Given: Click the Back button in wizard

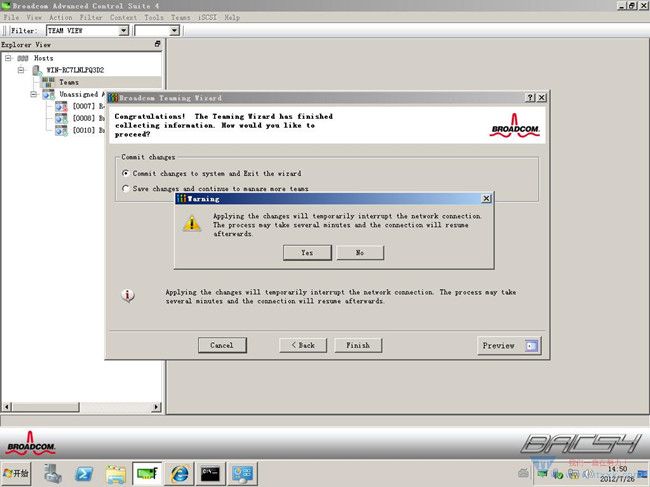Looking at the screenshot, I should point(303,345).
